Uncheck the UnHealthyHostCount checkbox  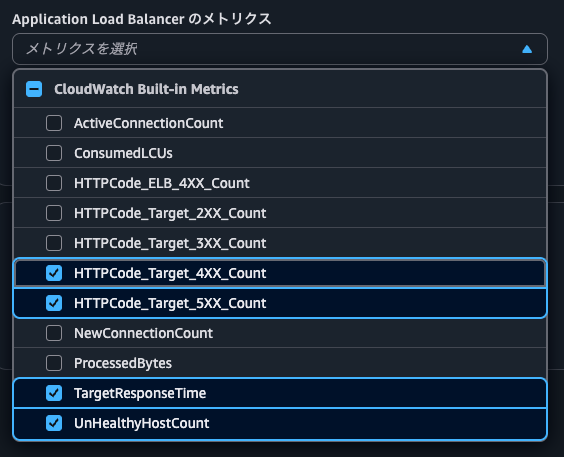click(x=54, y=423)
